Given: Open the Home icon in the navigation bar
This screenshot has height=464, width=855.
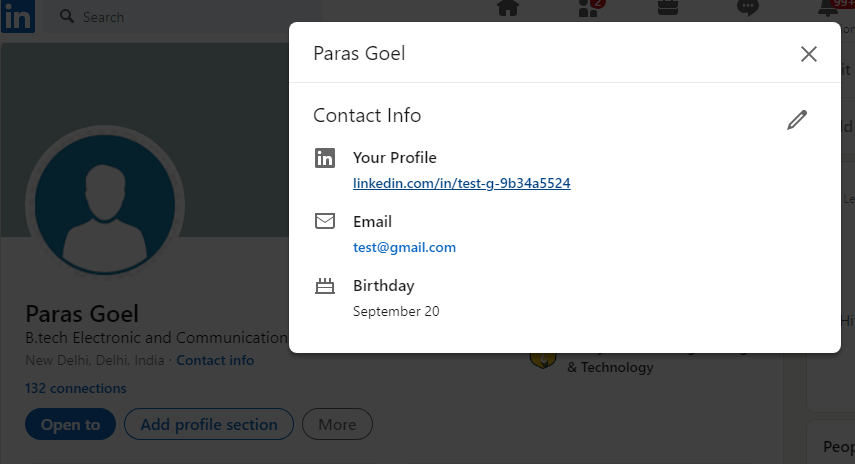Looking at the screenshot, I should 508,8.
